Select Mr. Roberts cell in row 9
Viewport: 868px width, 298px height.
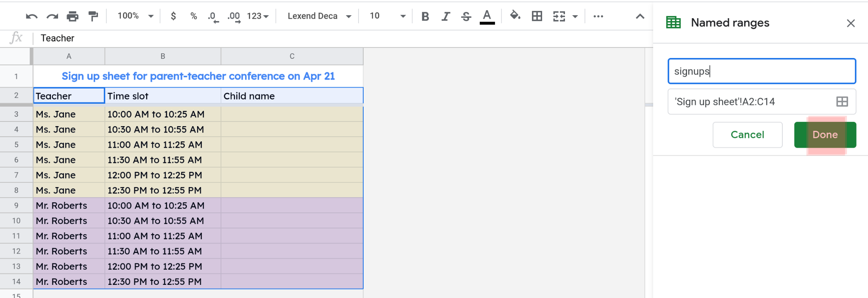click(69, 206)
